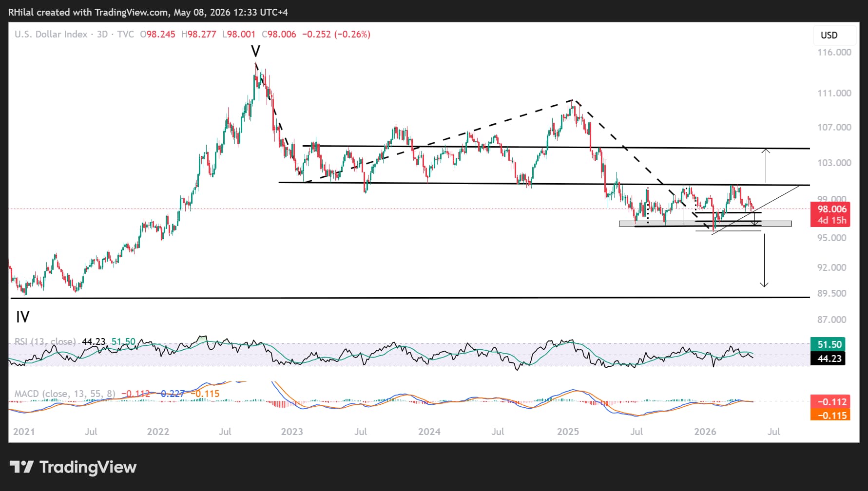
Task: Click the TradingView logo at the bottom
Action: [73, 467]
